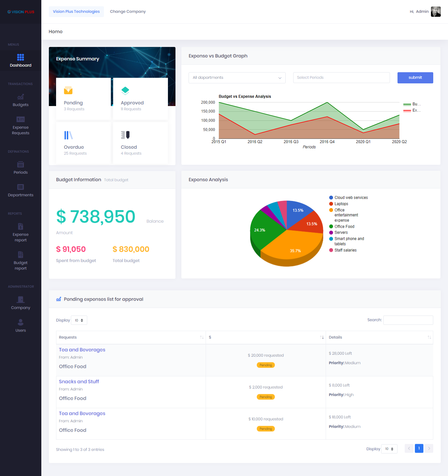Sort table by Details column

pyautogui.click(x=429, y=337)
